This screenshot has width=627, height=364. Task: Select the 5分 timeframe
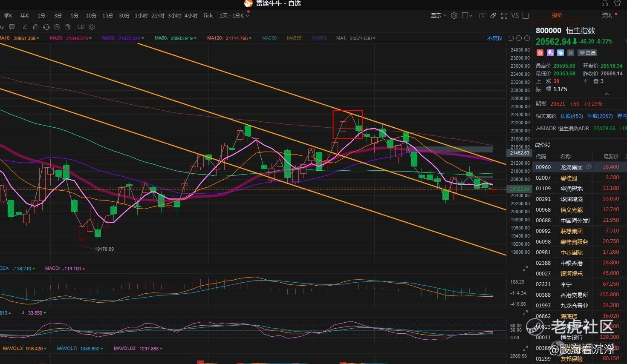pos(75,16)
